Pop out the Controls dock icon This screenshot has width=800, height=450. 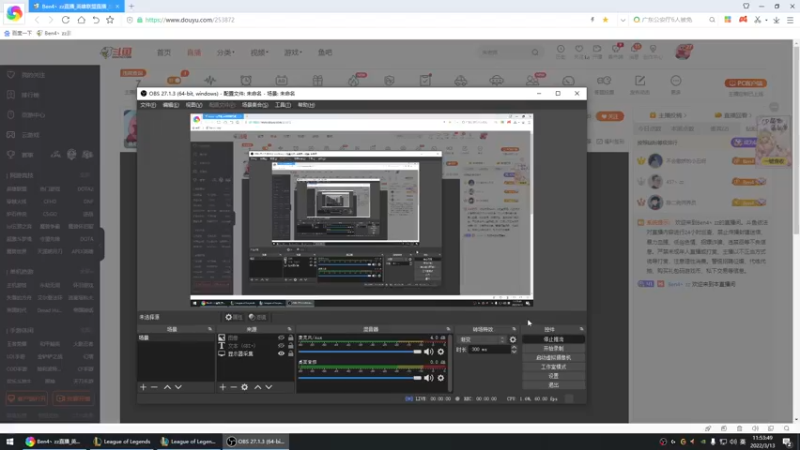[582, 329]
